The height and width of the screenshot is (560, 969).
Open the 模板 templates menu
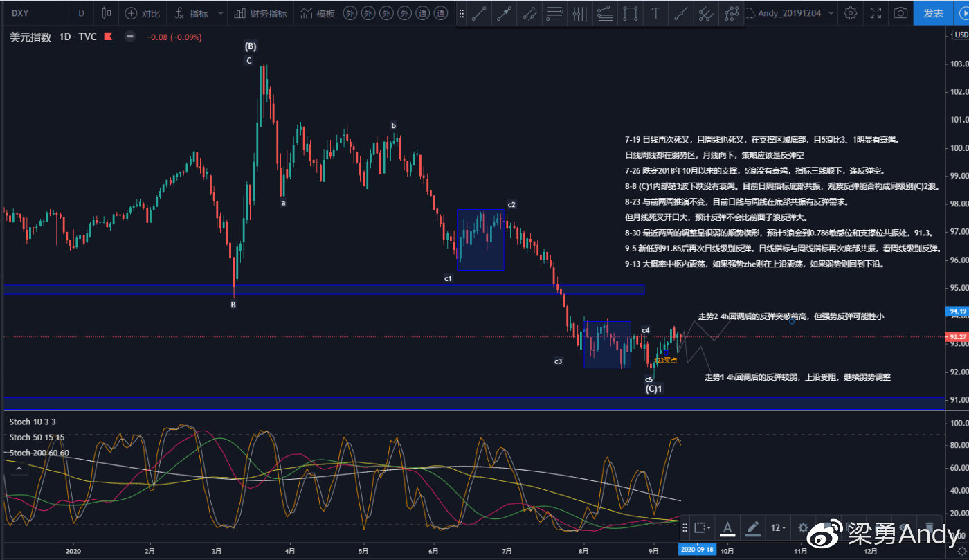[318, 13]
